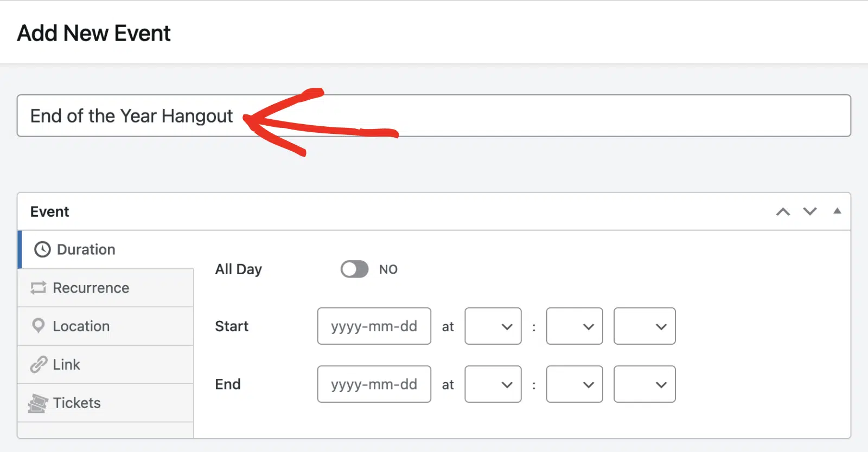The width and height of the screenshot is (868, 452).
Task: Click the Recurrence loop arrows icon
Action: (39, 288)
